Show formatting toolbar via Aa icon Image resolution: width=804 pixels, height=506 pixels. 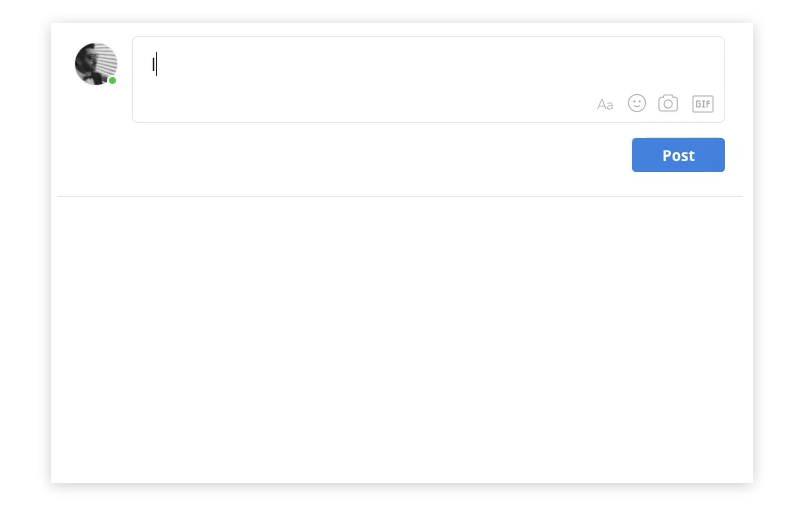tap(605, 104)
